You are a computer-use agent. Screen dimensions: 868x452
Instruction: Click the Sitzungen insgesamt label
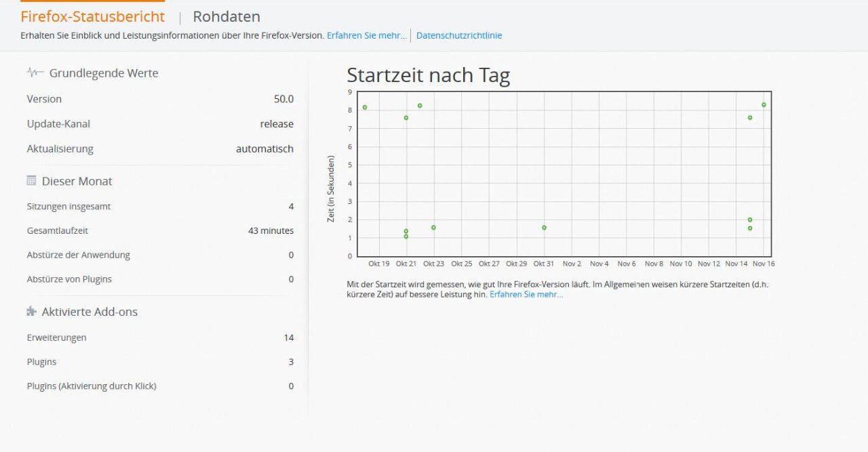coord(68,207)
